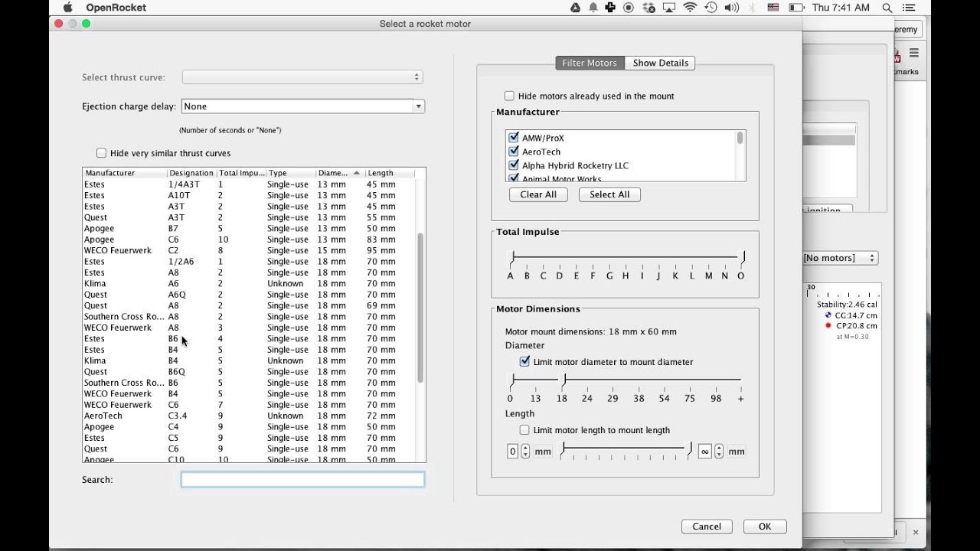The image size is (980, 551).
Task: Switch to the Show Details tab
Action: click(660, 63)
